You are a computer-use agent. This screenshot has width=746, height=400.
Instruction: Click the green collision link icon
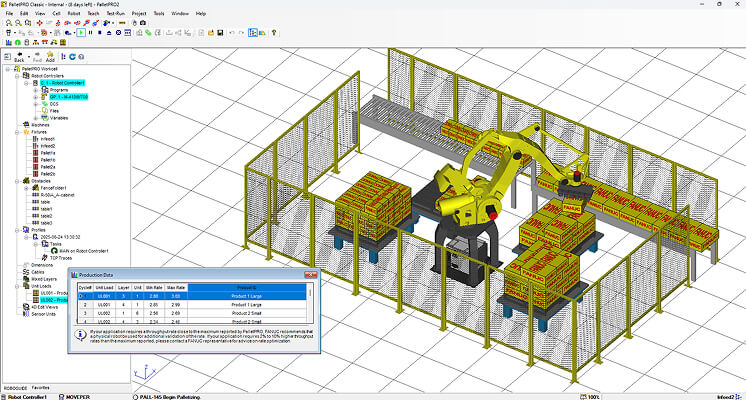(148, 33)
